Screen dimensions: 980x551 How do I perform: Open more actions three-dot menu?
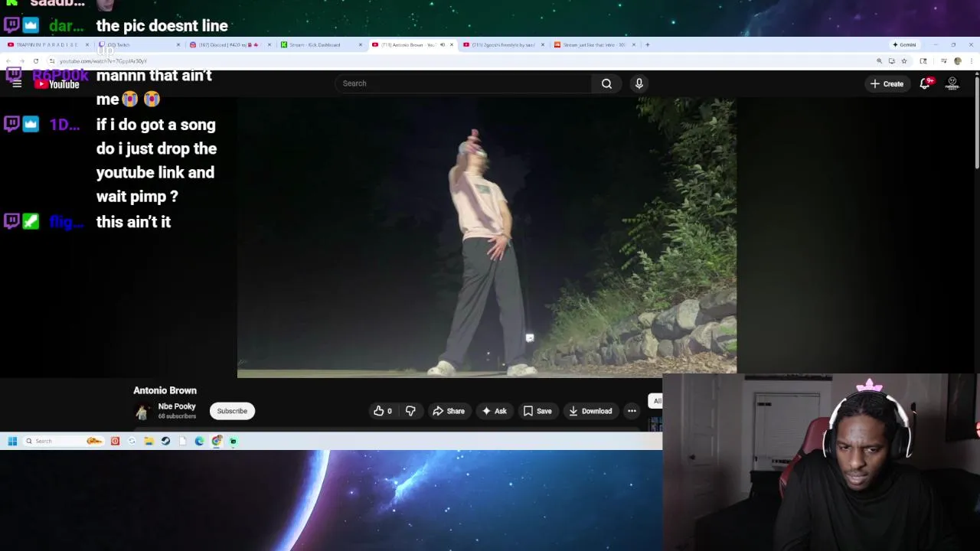pyautogui.click(x=632, y=411)
